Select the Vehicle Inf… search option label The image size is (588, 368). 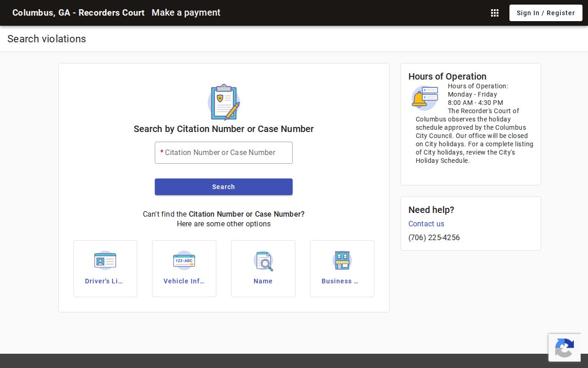[184, 281]
